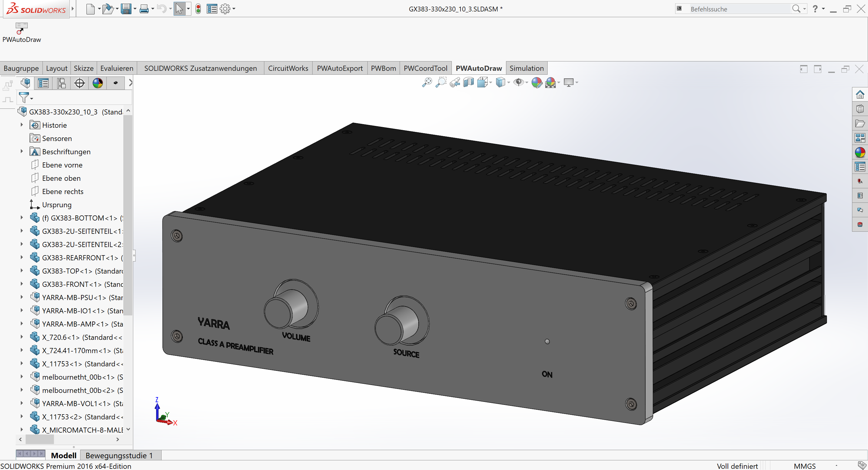
Task: Open the Help question mark
Action: [815, 9]
